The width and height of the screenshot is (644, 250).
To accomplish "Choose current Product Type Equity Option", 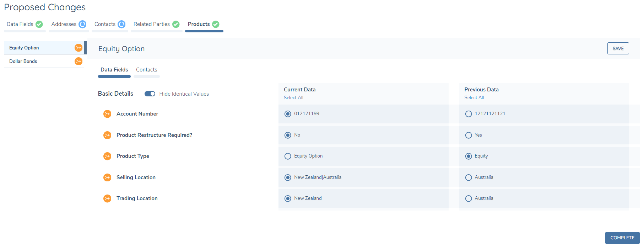I will tap(288, 156).
